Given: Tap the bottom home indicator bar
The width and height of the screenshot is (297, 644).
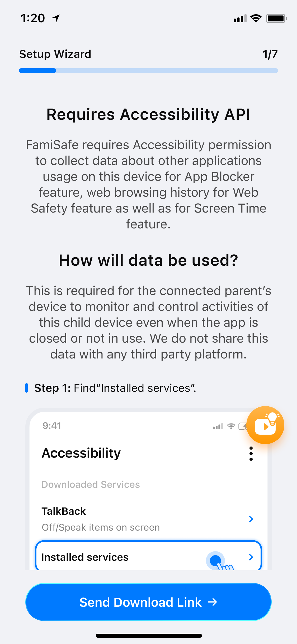Looking at the screenshot, I should pyautogui.click(x=149, y=636).
